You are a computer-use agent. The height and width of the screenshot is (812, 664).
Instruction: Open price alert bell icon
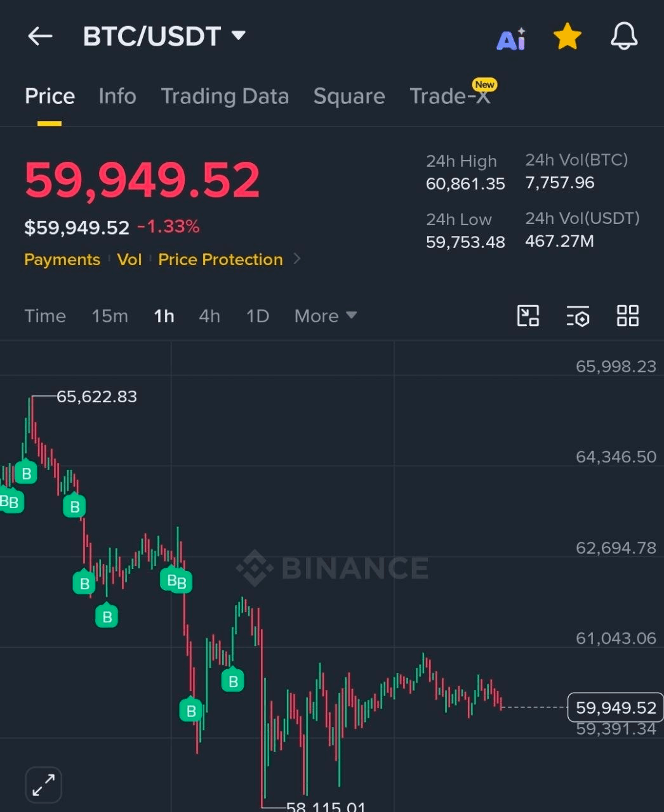[624, 36]
